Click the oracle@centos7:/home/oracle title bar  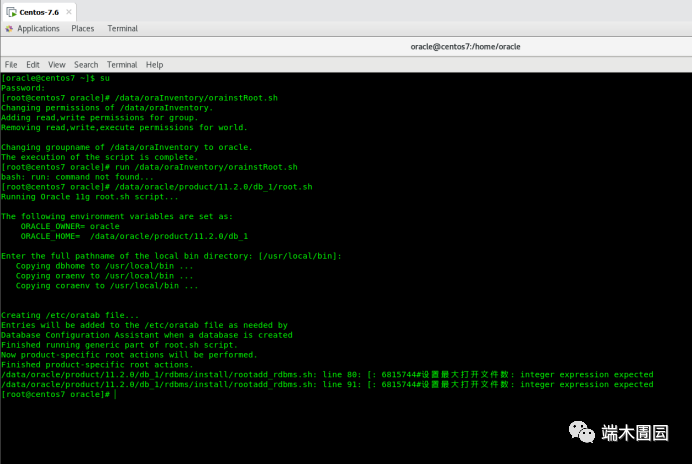(465, 47)
